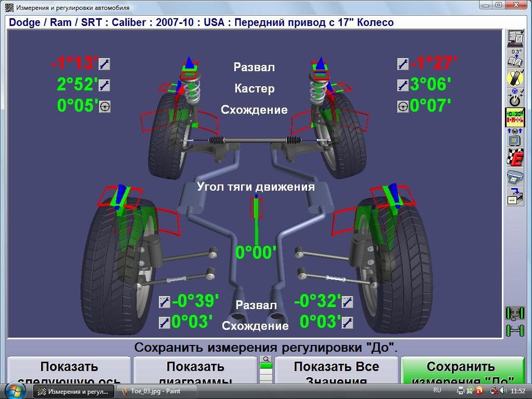Click steering wheel icon beside left toe 0°05'
Image resolution: width=532 pixels, height=399 pixels.
click(x=104, y=107)
